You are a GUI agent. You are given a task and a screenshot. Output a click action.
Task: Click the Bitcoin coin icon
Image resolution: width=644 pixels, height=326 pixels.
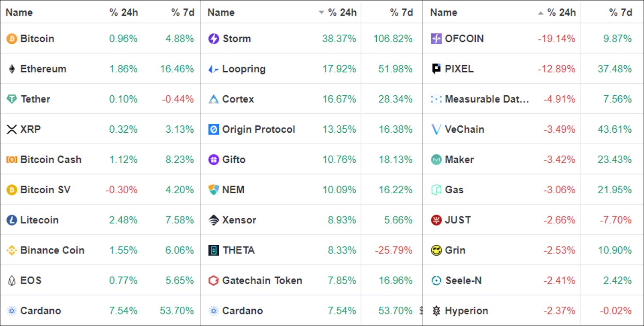pos(12,39)
